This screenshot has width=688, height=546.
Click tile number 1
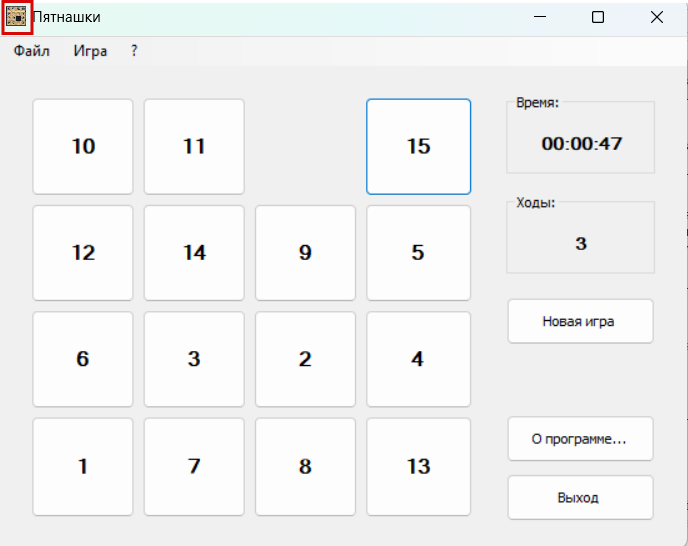(x=83, y=467)
